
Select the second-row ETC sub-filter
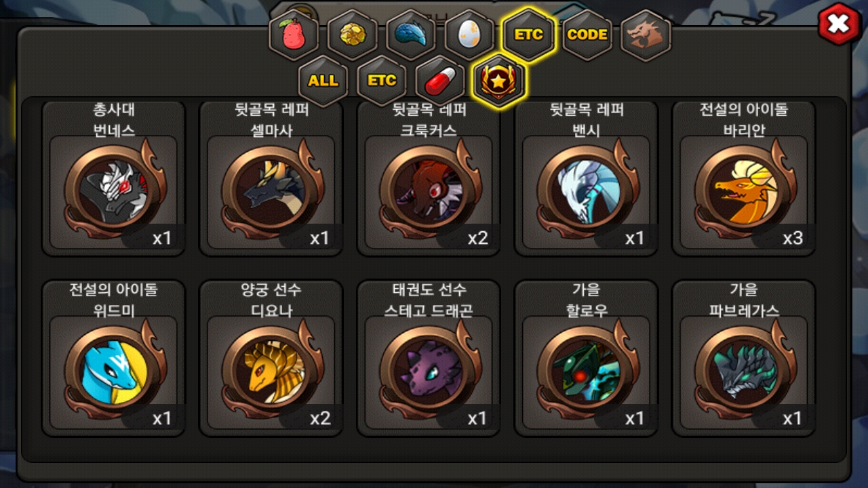pos(382,81)
